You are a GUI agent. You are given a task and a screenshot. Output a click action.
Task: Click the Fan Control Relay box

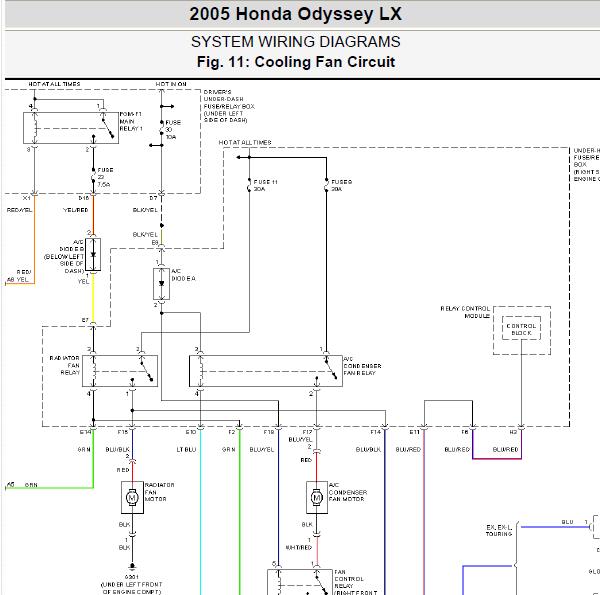tap(300, 582)
